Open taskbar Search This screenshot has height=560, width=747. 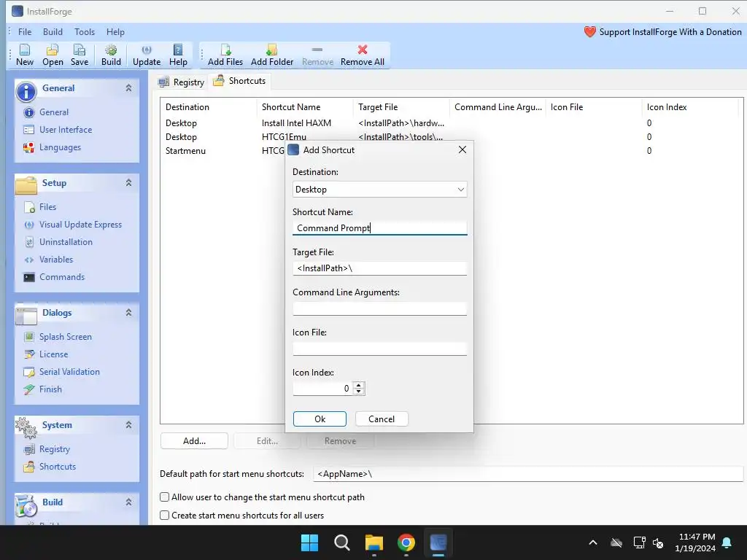point(341,542)
